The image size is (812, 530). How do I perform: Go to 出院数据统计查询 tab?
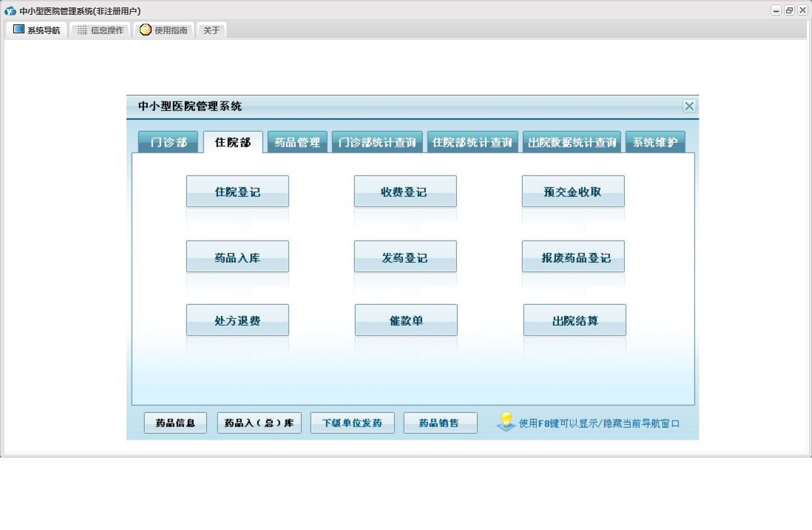572,142
